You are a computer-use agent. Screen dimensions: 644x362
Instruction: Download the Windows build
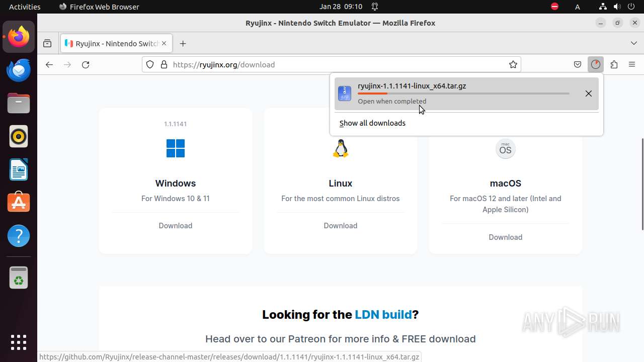pos(176,226)
